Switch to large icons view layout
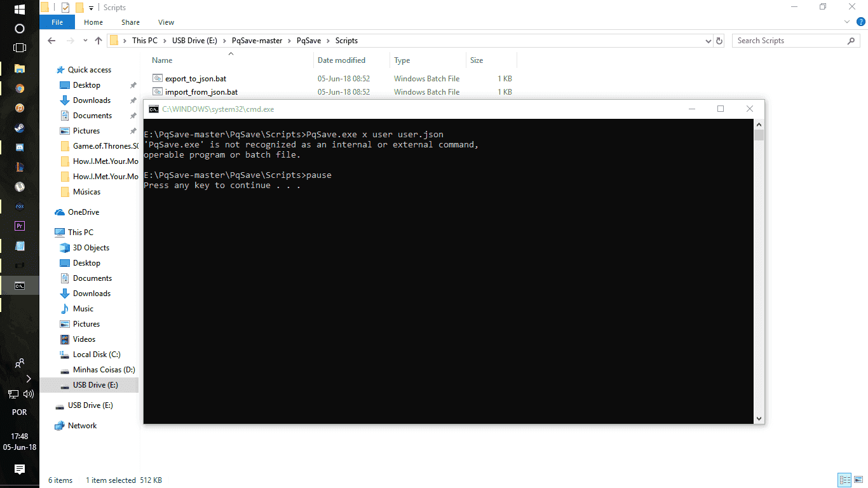The height and width of the screenshot is (488, 868). [x=858, y=480]
